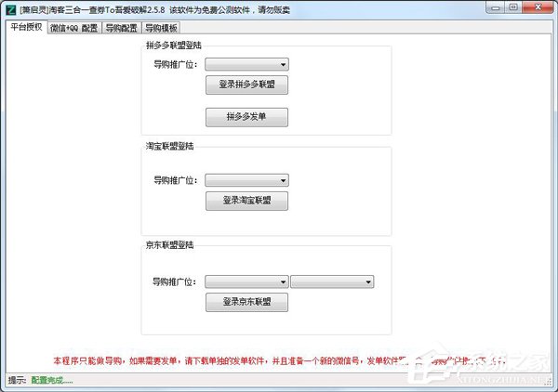This screenshot has height=392, width=558.
Task: Click the 京东联盟登陆 group label
Action: 170,245
